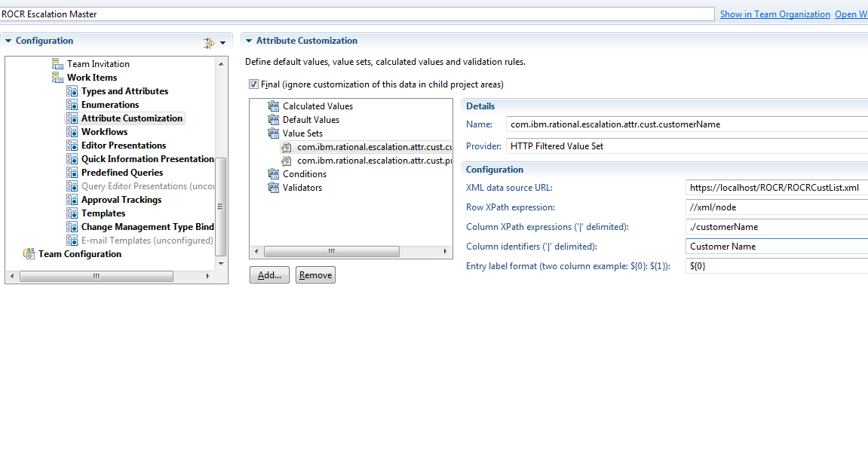Select Editor Presentations in the tree
The width and height of the screenshot is (868, 475).
124,146
